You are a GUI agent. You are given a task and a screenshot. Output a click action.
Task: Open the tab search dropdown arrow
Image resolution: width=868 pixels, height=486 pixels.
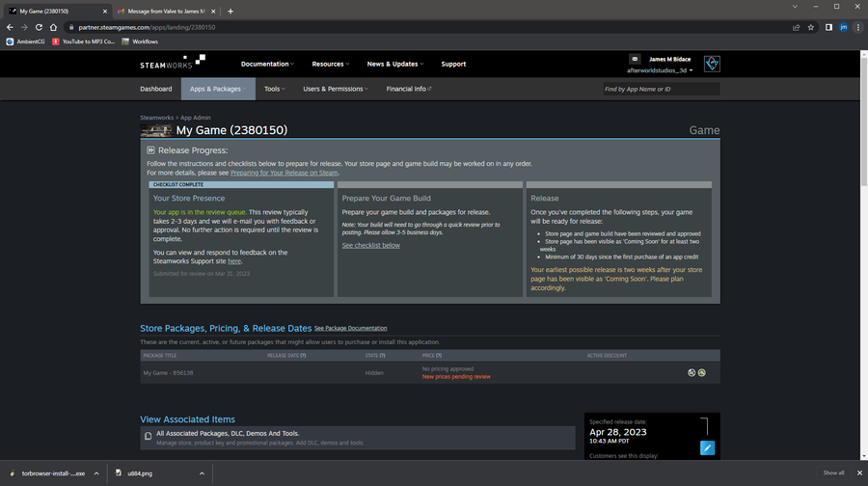(795, 7)
